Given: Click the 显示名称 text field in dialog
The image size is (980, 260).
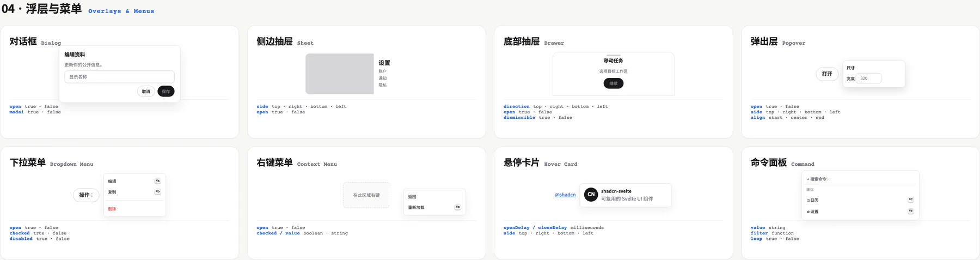Looking at the screenshot, I should (x=119, y=77).
